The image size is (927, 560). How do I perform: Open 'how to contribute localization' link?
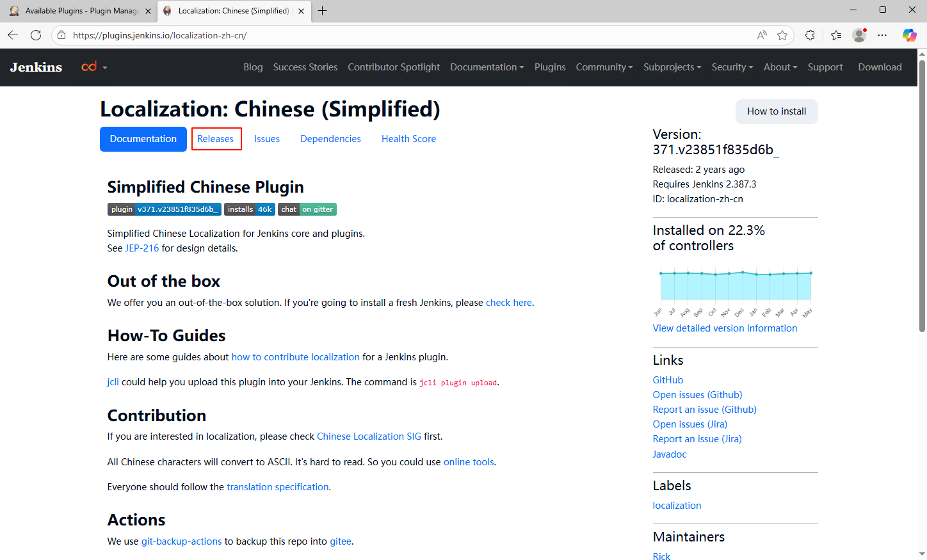296,357
